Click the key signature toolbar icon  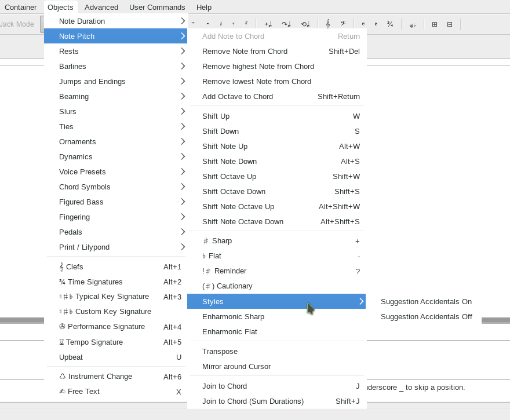point(413,25)
